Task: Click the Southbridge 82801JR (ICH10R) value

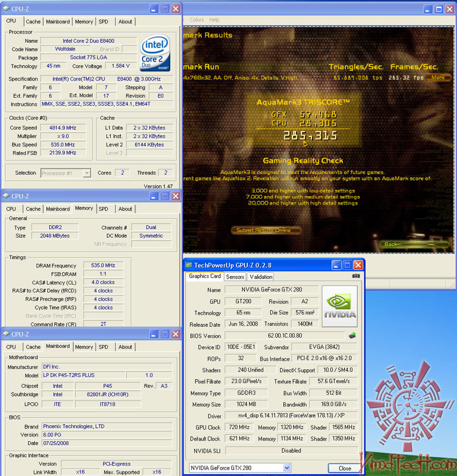Action: pos(107,394)
